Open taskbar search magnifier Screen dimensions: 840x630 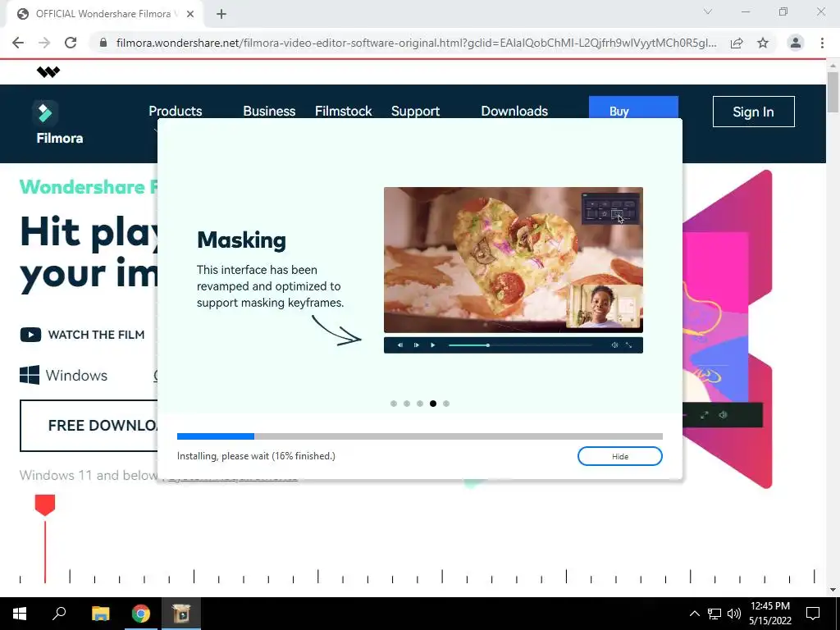(59, 614)
